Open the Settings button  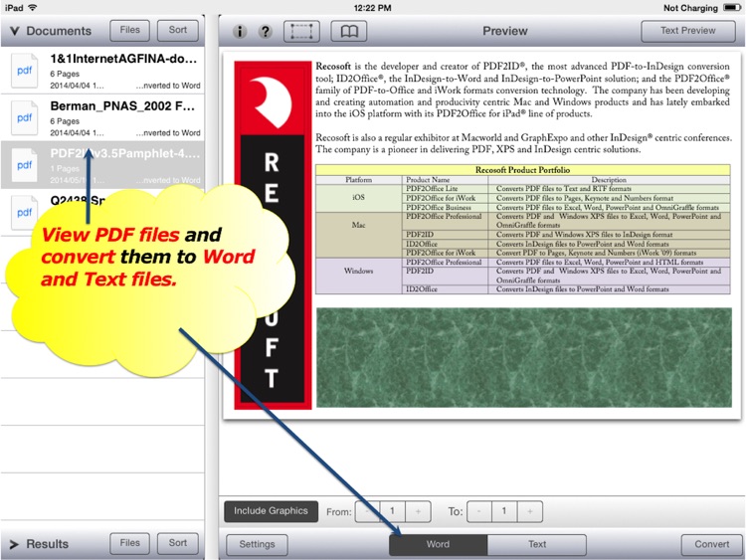pos(257,545)
